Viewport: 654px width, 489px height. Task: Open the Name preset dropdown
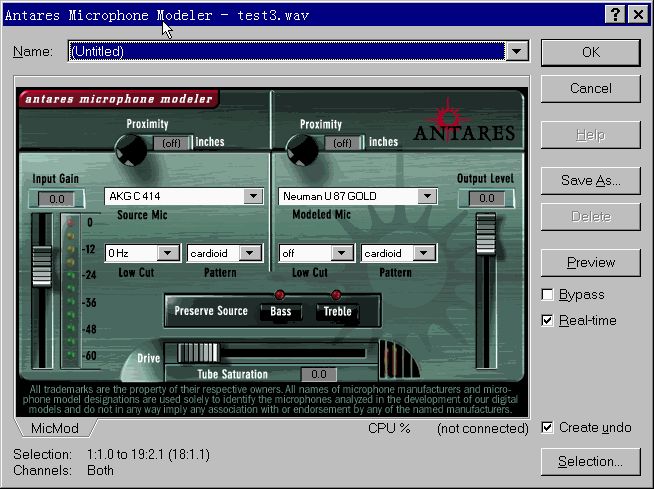point(517,51)
